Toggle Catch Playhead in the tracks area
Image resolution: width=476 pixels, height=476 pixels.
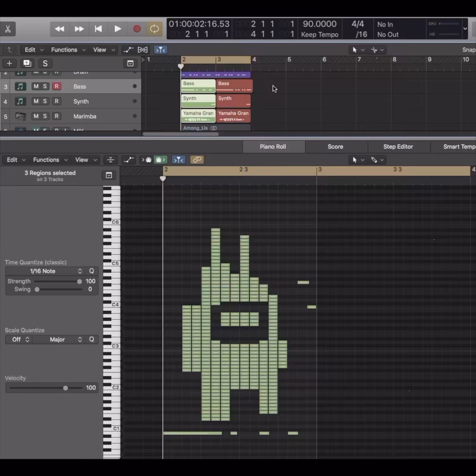pyautogui.click(x=161, y=50)
